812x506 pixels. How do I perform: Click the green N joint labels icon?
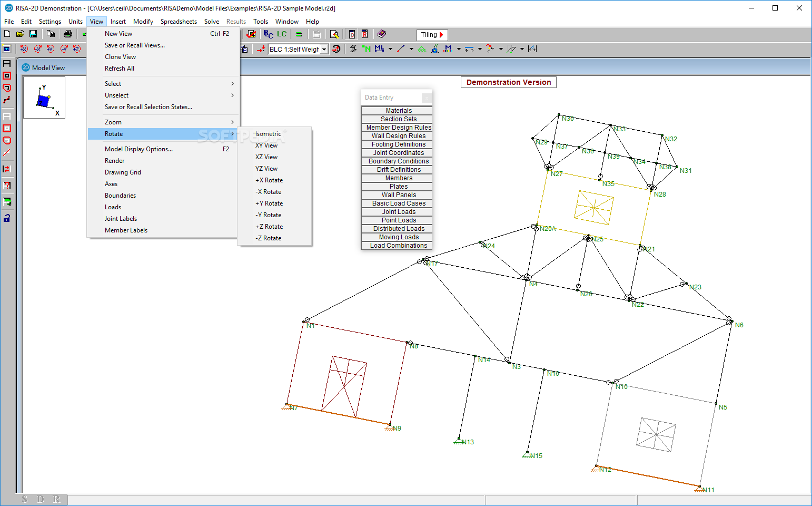click(x=367, y=49)
